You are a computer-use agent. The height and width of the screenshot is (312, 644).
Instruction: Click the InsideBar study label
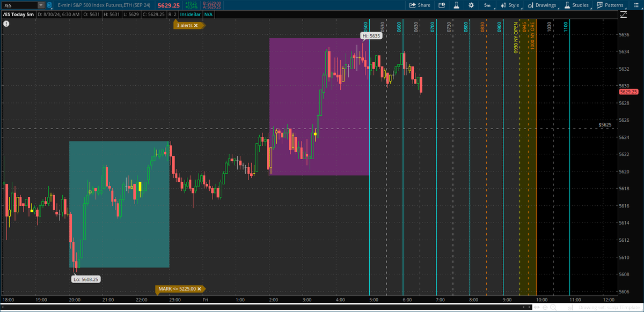pos(190,14)
